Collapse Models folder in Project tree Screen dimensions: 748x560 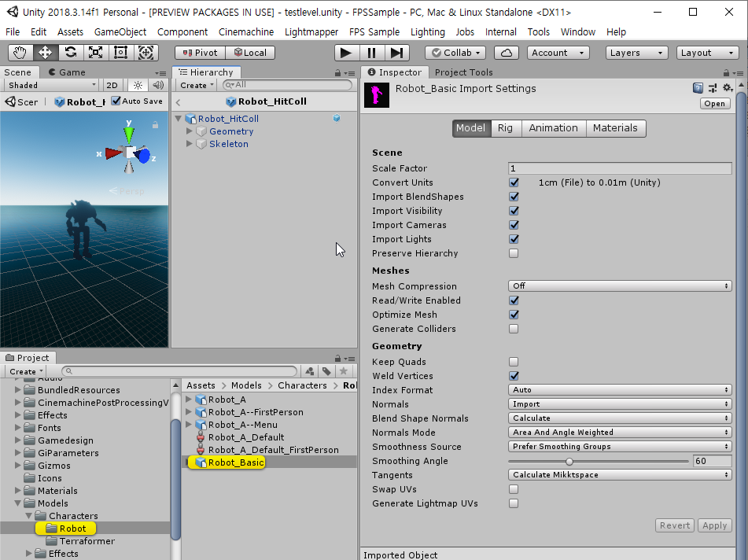pyautogui.click(x=17, y=503)
